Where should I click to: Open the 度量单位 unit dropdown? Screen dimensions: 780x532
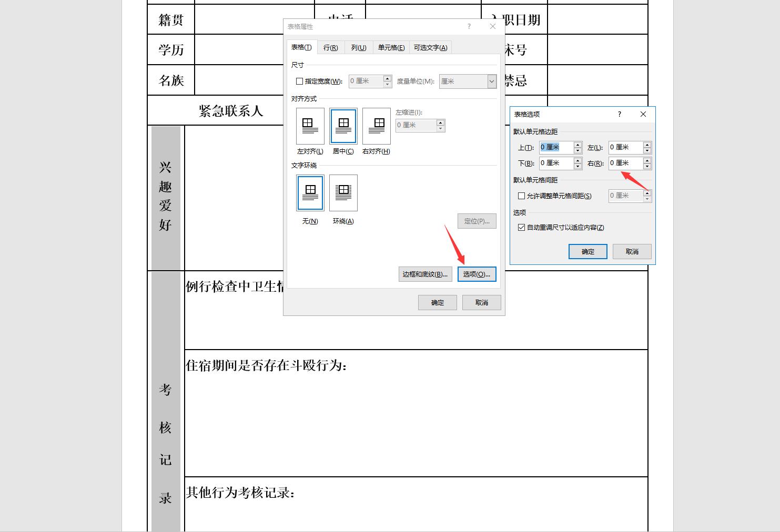click(490, 81)
